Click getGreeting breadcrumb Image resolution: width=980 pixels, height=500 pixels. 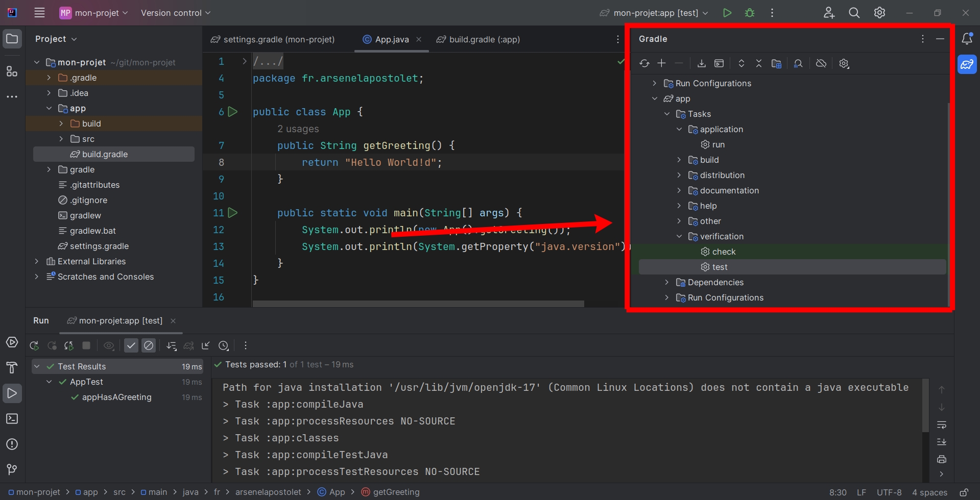[391, 492]
